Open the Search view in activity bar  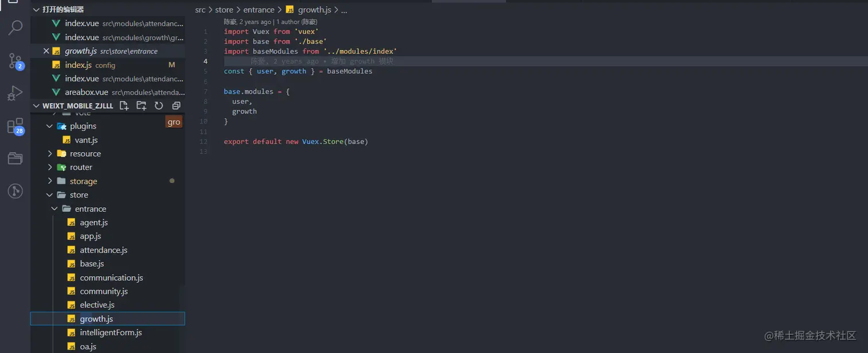(x=15, y=28)
